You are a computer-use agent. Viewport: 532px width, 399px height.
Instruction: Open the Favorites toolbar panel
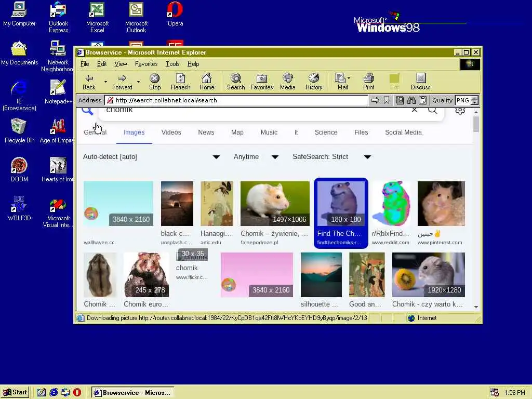[262, 82]
